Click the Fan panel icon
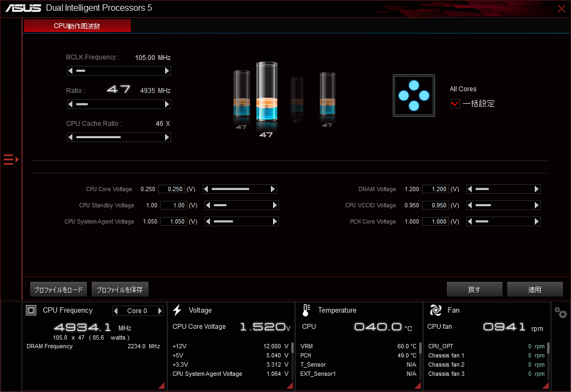The image size is (571, 392). (435, 310)
